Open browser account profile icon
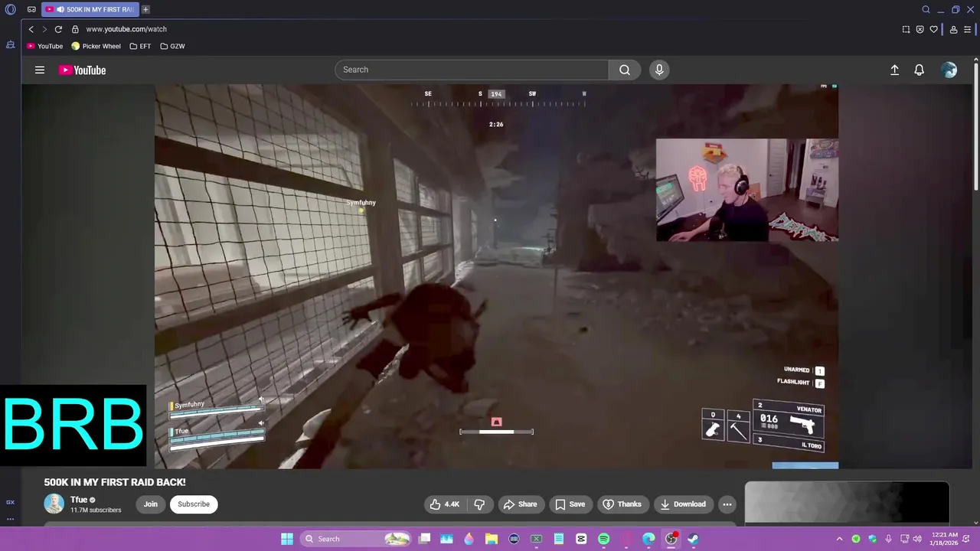Viewport: 980px width, 551px height. click(953, 29)
